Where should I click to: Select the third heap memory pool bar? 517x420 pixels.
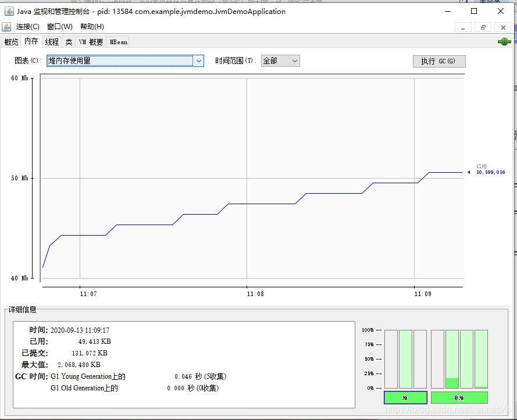tap(420, 359)
